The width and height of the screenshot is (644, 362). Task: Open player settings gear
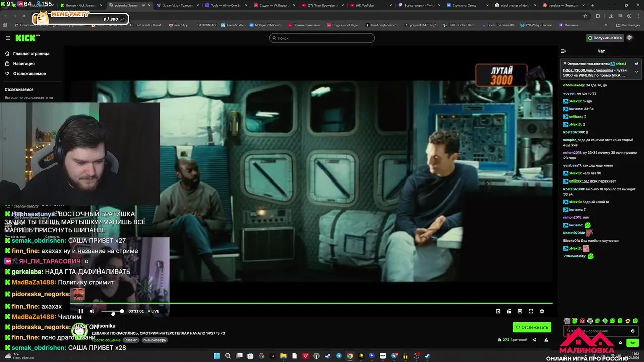[x=542, y=311]
